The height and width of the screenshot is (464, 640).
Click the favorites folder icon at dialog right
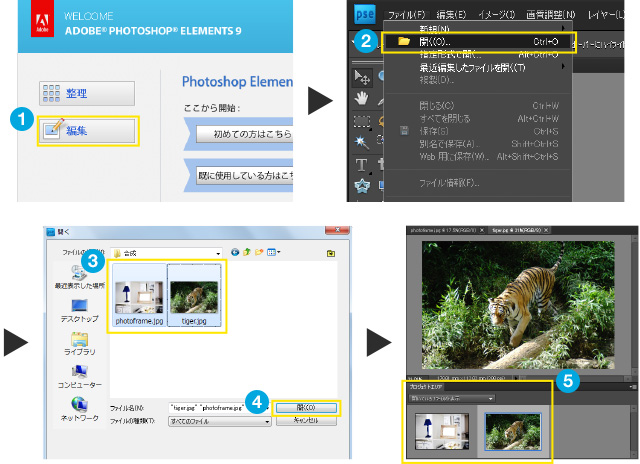tap(331, 253)
